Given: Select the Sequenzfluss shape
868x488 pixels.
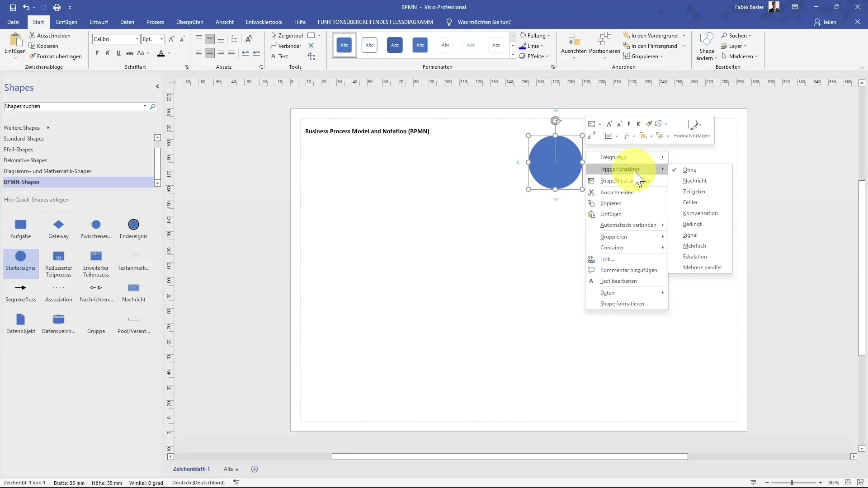Looking at the screenshot, I should (20, 292).
